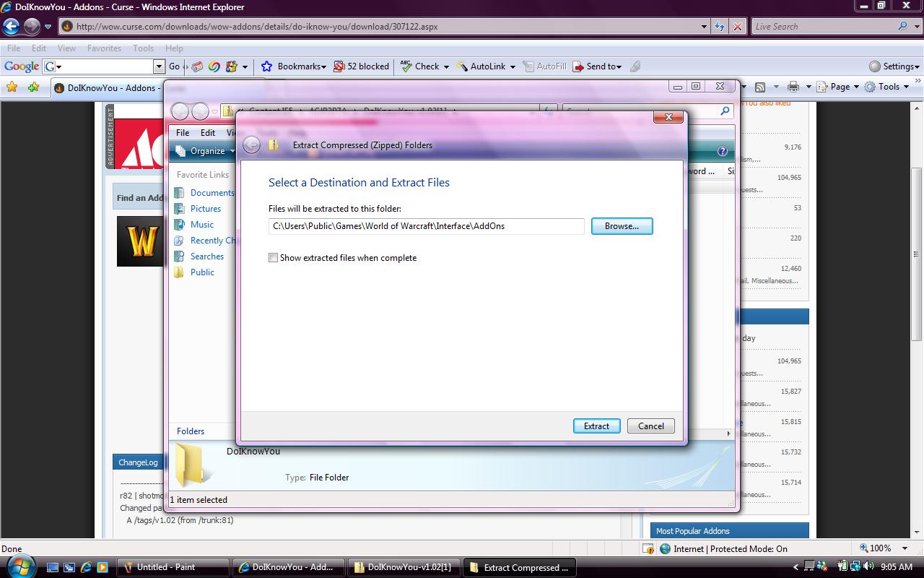Screen dimensions: 924x578
Task: Click the IE Print icon
Action: (793, 87)
